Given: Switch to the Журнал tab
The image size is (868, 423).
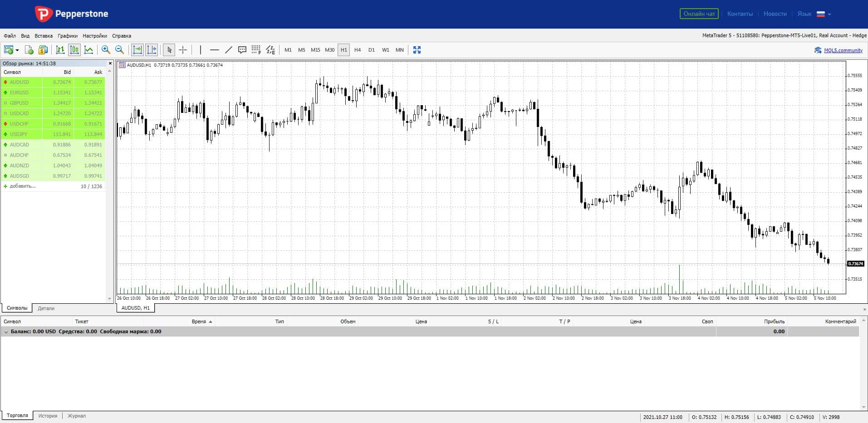Looking at the screenshot, I should pos(77,416).
